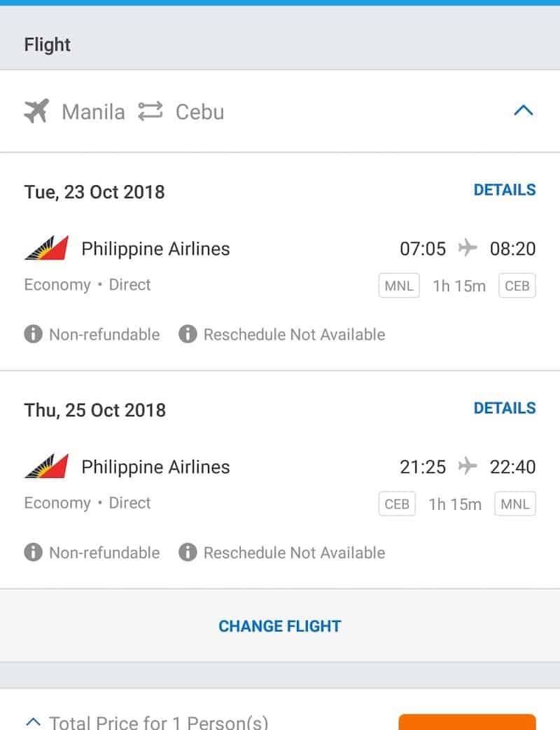
Task: Tap Reschedule Not Available info icon, return flight
Action: pos(188,553)
